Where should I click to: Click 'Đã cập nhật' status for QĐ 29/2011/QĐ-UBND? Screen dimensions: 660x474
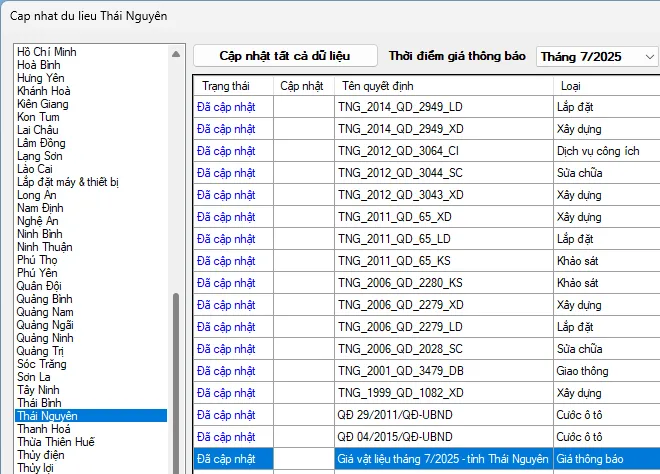click(x=226, y=415)
